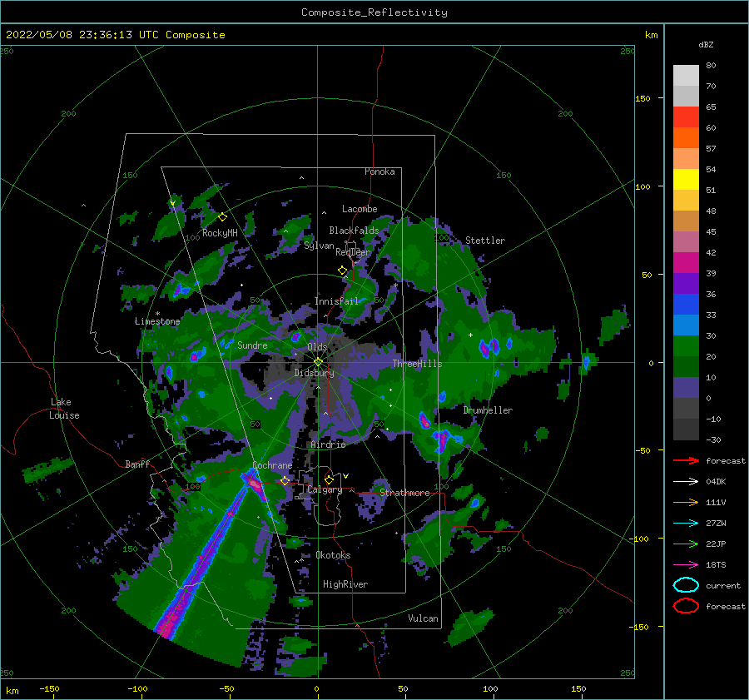Click the Sundre label
The width and height of the screenshot is (749, 700).
tap(252, 345)
